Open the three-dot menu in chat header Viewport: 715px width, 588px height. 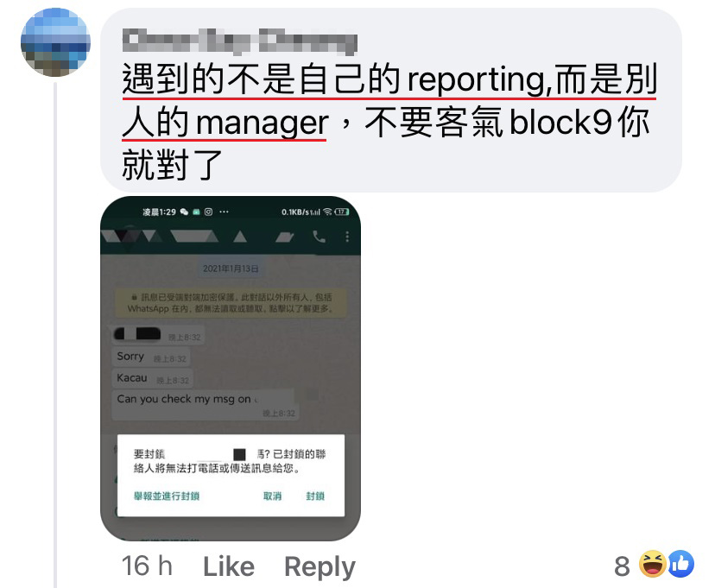(347, 236)
